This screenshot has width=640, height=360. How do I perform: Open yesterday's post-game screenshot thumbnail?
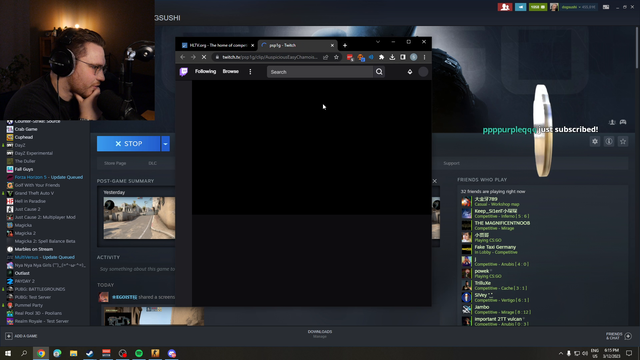pyautogui.click(x=139, y=218)
